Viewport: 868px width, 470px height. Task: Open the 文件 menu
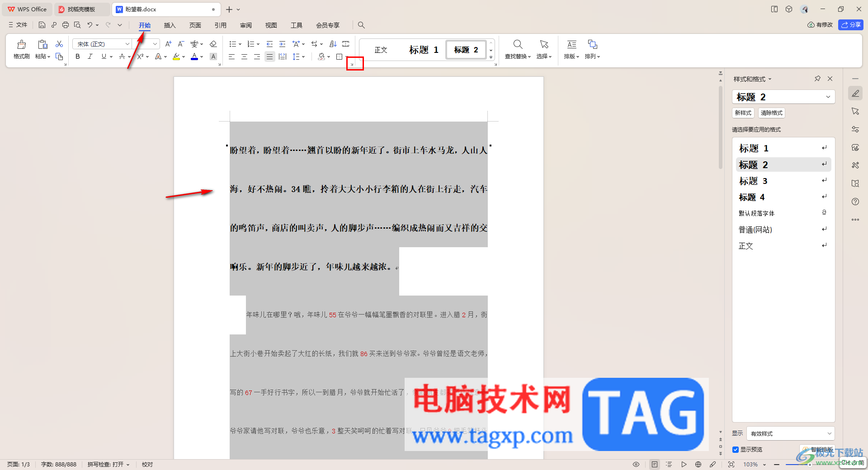point(18,25)
